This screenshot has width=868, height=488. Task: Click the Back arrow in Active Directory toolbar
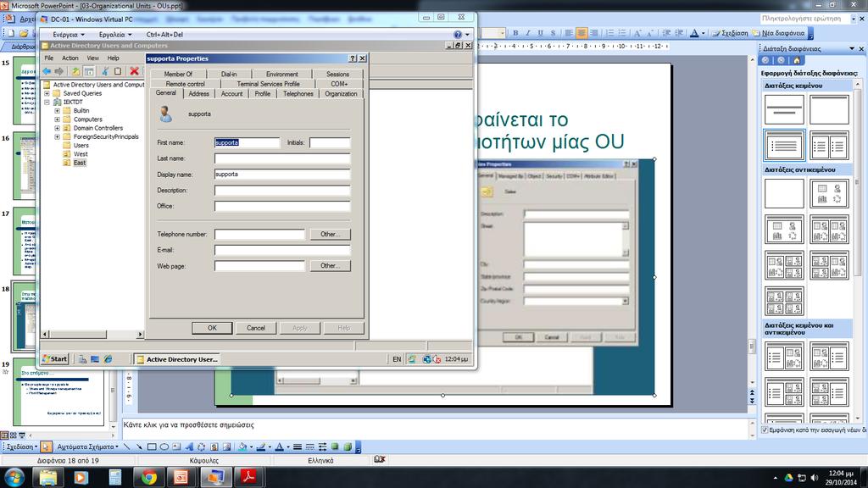pyautogui.click(x=47, y=71)
